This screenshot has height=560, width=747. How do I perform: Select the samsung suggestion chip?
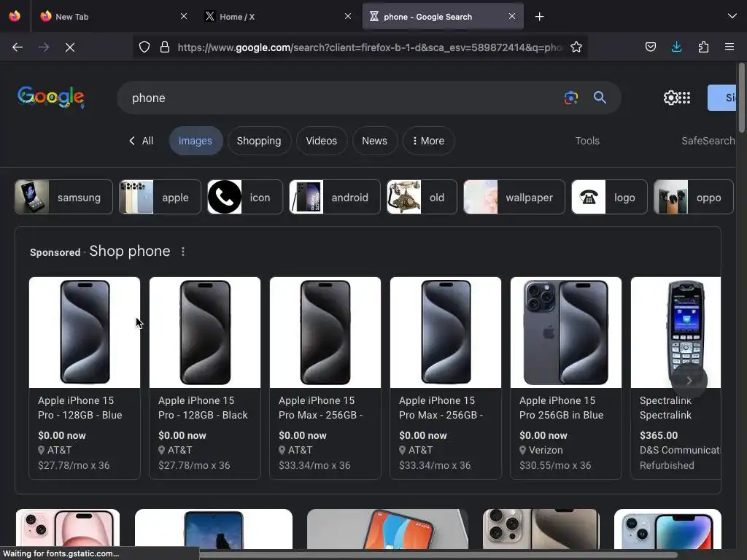click(x=63, y=197)
